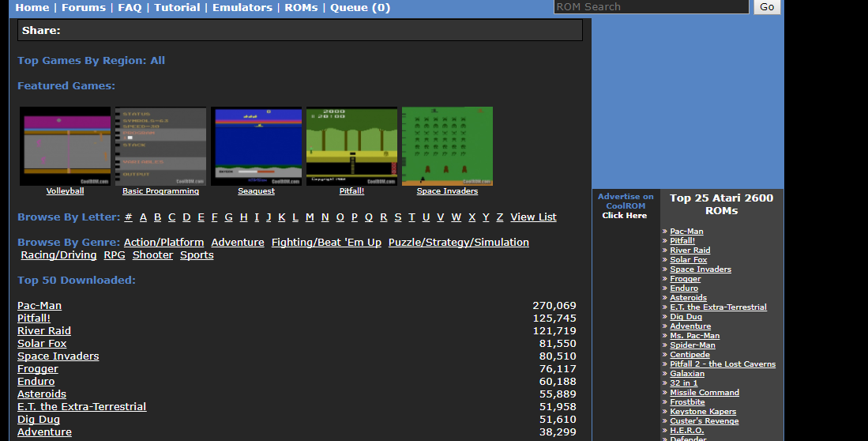Open Space Invaders in Top 25 sidebar

[x=701, y=269]
